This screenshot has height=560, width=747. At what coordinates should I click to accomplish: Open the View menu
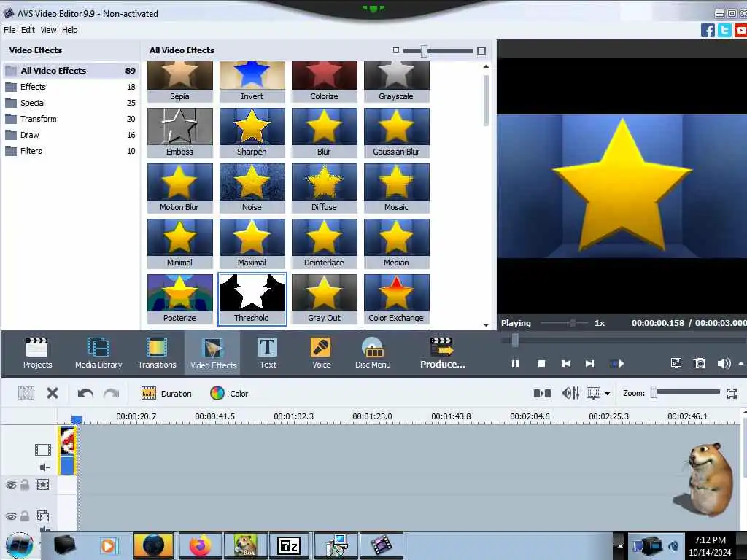(x=48, y=30)
